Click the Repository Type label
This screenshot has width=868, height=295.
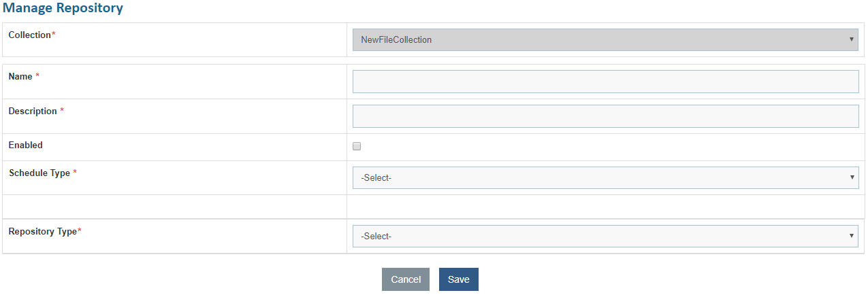(42, 232)
